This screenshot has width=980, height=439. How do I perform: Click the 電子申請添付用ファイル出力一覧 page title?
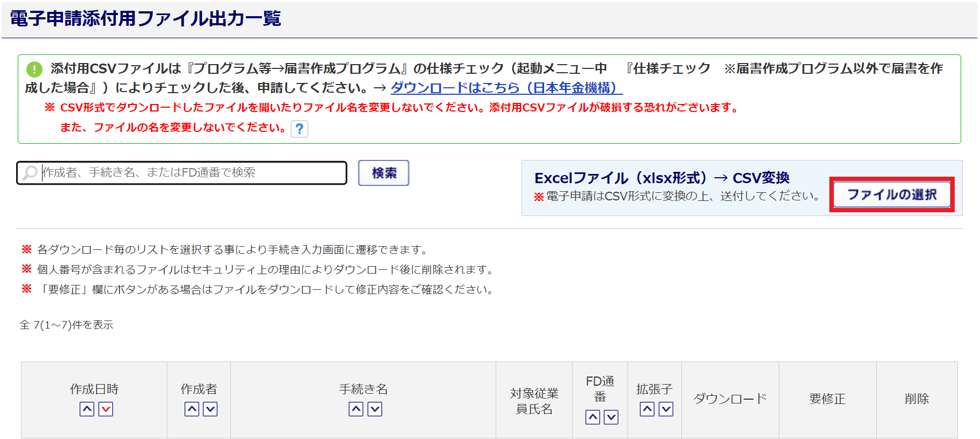(145, 18)
